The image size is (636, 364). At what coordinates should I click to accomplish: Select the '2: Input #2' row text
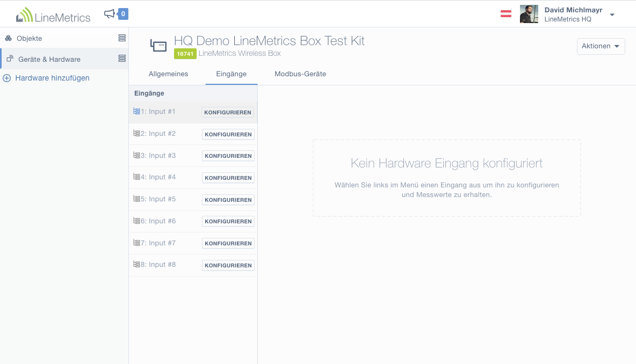(x=158, y=133)
